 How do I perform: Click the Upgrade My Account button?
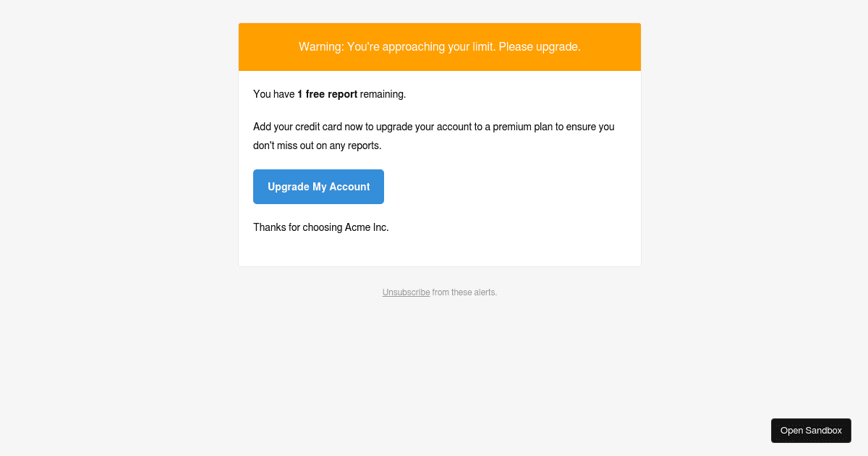(x=318, y=187)
